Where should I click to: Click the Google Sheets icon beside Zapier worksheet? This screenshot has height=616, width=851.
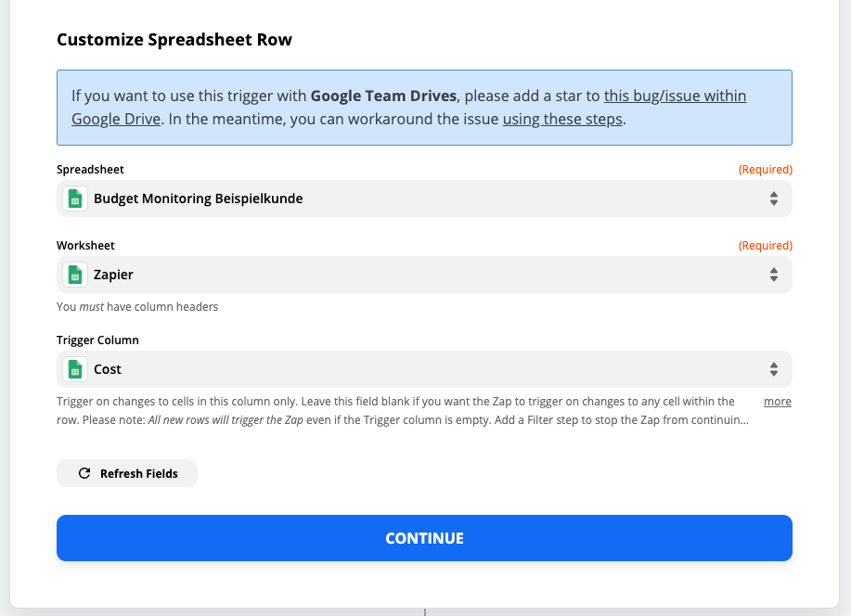pyautogui.click(x=75, y=275)
